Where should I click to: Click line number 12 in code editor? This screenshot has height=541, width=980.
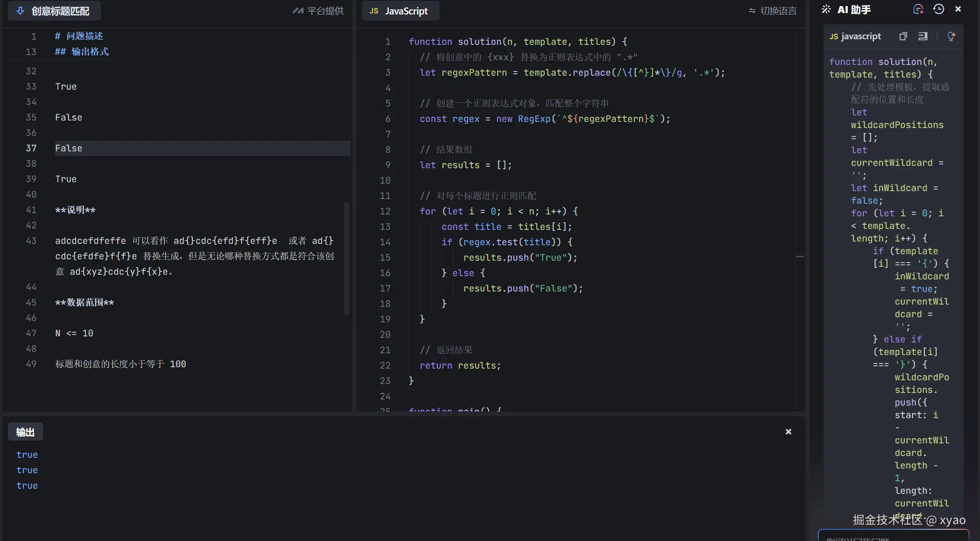[385, 211]
